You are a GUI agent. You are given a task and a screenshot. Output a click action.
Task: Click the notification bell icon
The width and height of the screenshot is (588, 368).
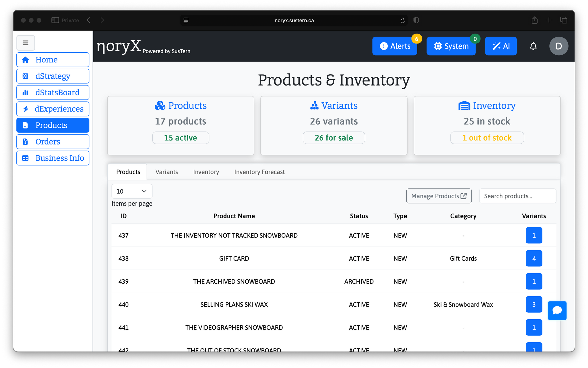(533, 46)
